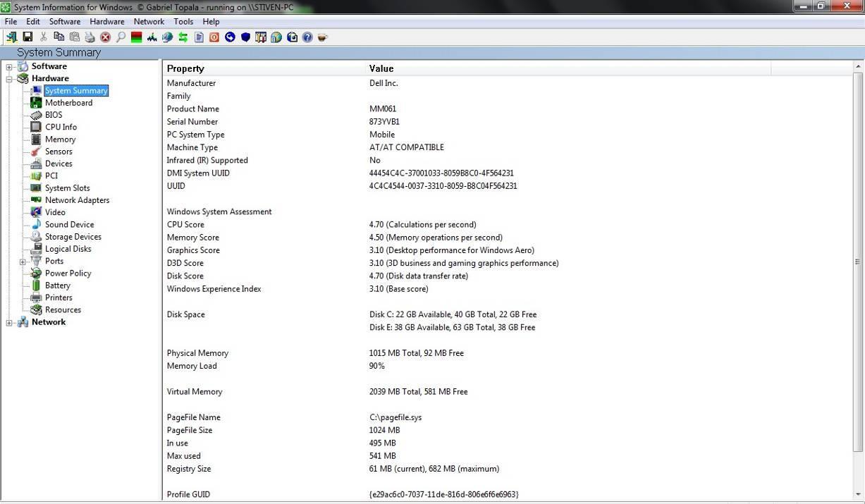
Task: Open PCI in the hardware tree
Action: coord(51,176)
